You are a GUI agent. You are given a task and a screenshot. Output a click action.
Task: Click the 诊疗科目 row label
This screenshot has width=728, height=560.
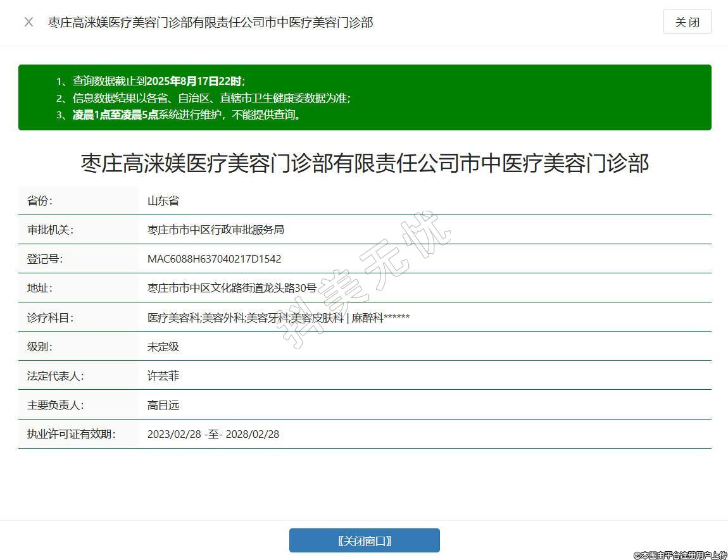[50, 318]
